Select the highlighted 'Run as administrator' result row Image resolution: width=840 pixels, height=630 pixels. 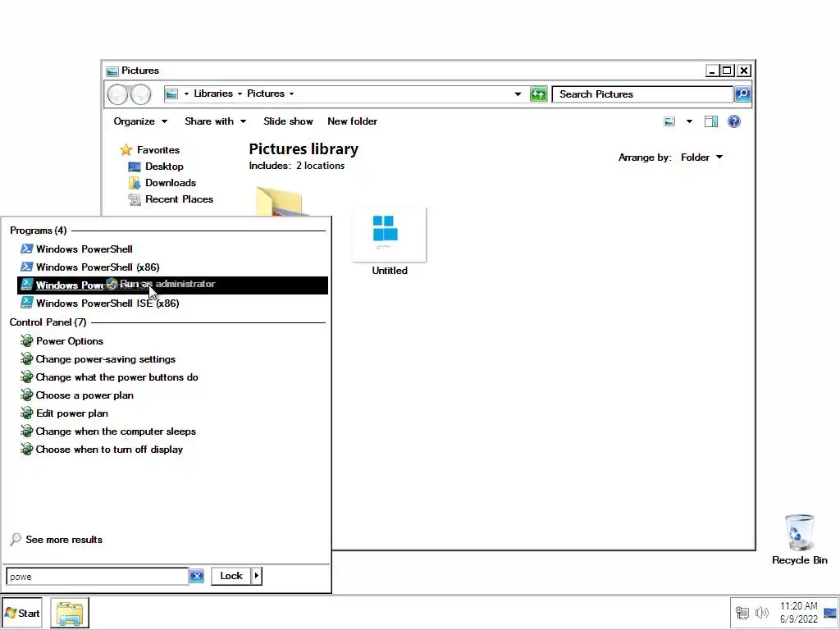click(172, 285)
